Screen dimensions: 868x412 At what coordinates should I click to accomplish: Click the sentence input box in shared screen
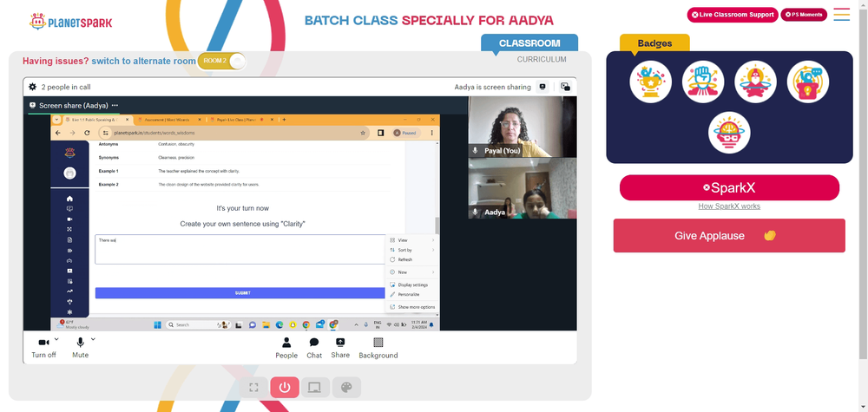[240, 250]
